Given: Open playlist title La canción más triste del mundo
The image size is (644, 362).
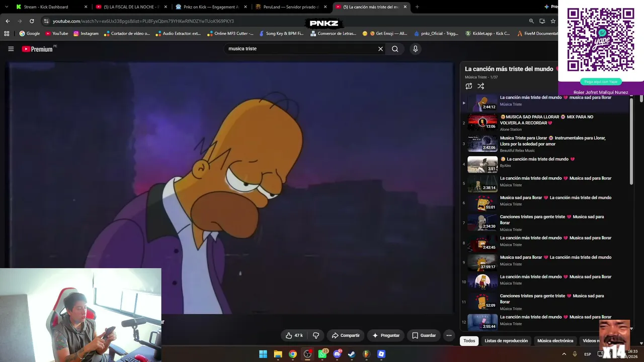Looking at the screenshot, I should point(509,69).
